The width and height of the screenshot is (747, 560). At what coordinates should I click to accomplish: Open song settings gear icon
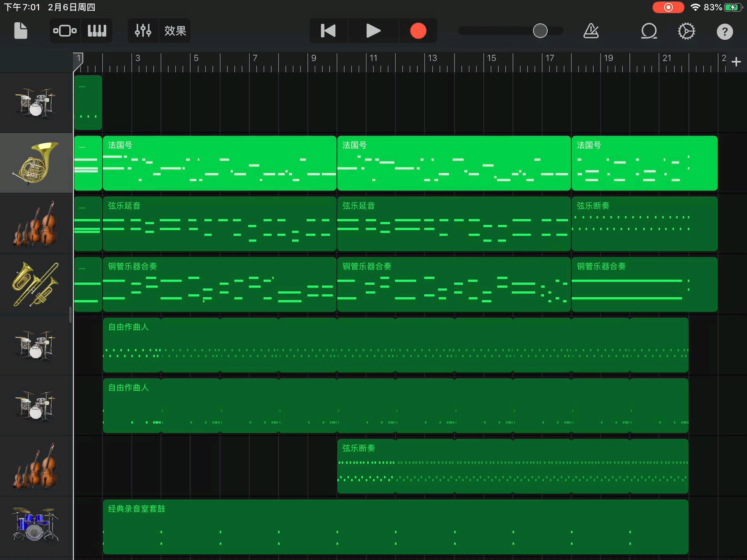[686, 31]
